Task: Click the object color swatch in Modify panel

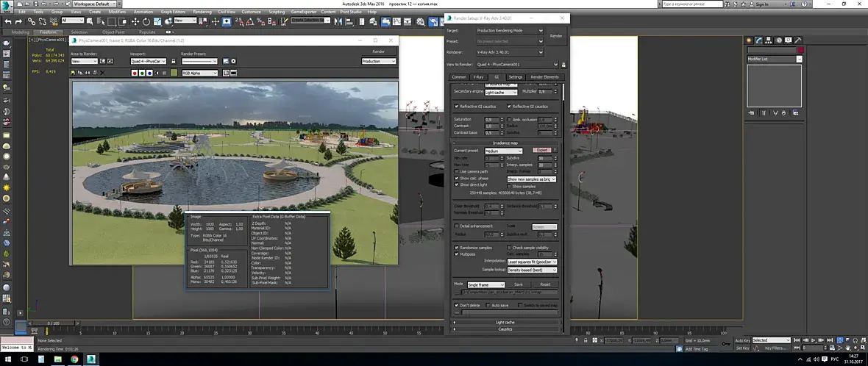Action: coord(800,50)
